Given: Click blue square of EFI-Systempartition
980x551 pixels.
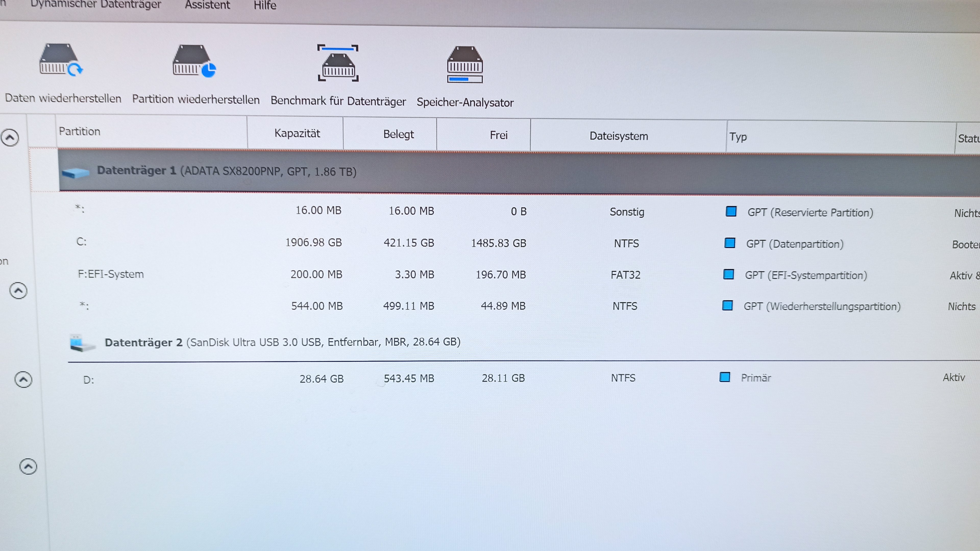Looking at the screenshot, I should (x=729, y=274).
